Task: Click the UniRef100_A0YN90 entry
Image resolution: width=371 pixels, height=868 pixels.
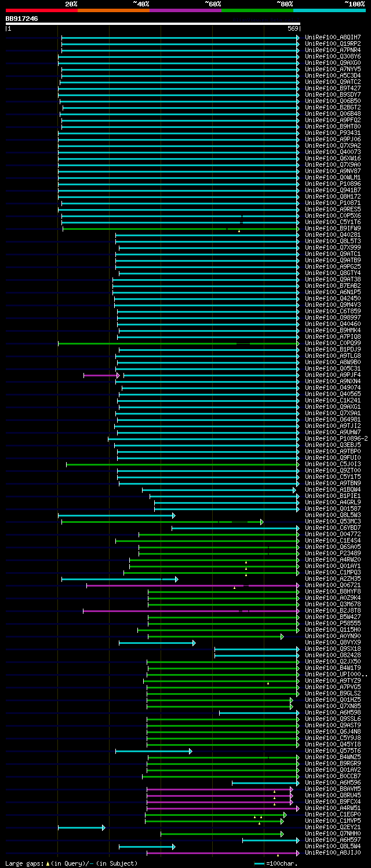Action: 333,636
